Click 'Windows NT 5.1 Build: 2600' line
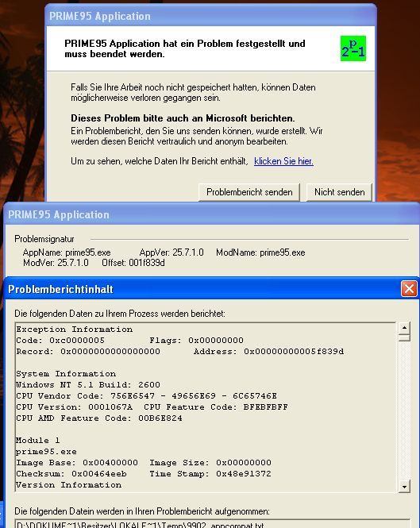Viewport: 420px width, 528px height. coord(88,385)
